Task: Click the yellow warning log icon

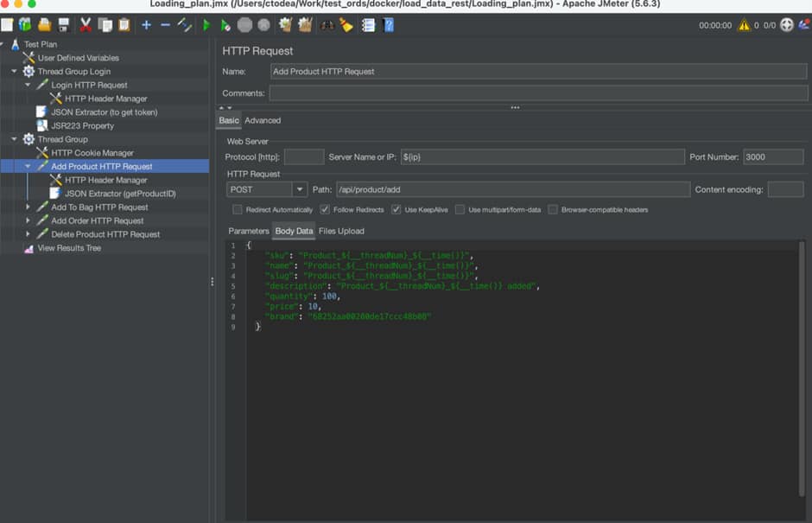Action: point(743,25)
